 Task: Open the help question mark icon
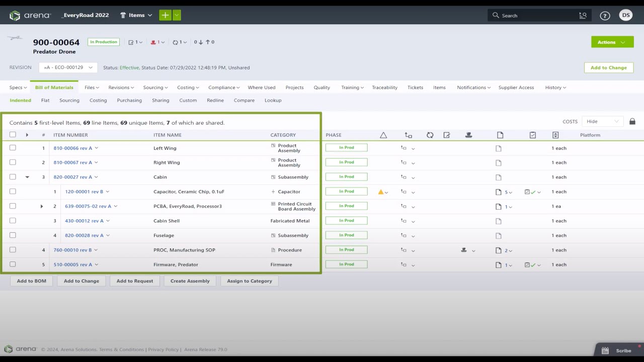point(605,16)
